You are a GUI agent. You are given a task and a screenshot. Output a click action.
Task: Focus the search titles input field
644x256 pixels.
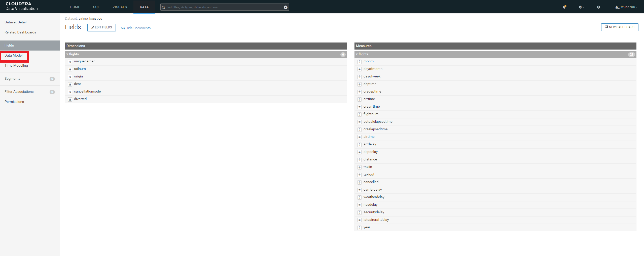[x=225, y=7]
